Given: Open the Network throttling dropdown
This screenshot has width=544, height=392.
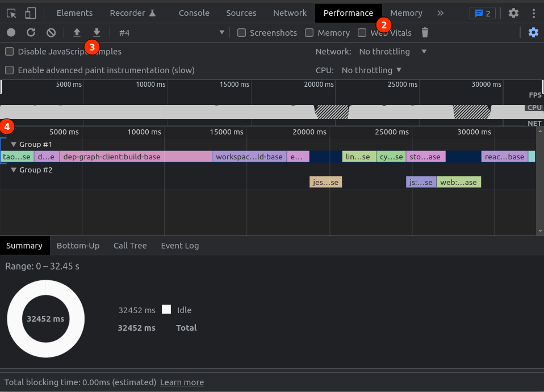Looking at the screenshot, I should (x=392, y=51).
